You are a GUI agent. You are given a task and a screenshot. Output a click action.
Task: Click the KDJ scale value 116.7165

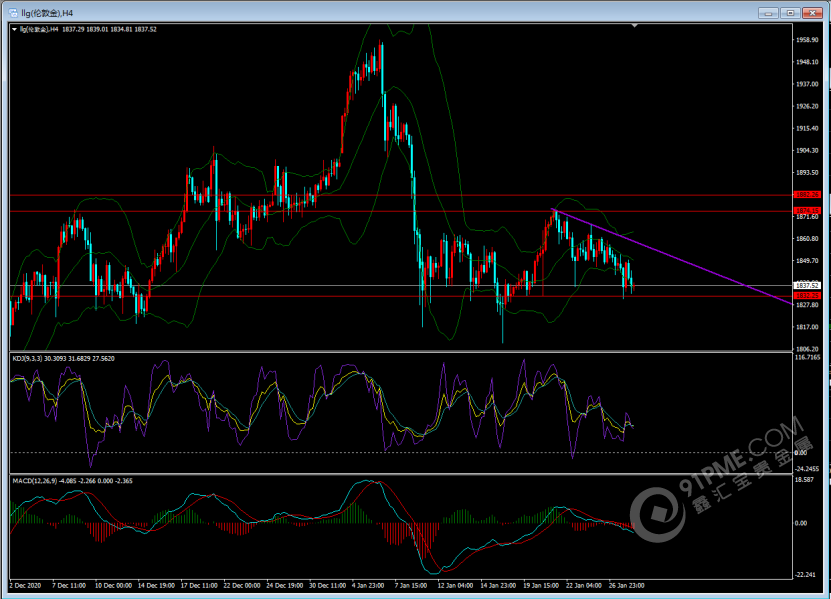[808, 357]
